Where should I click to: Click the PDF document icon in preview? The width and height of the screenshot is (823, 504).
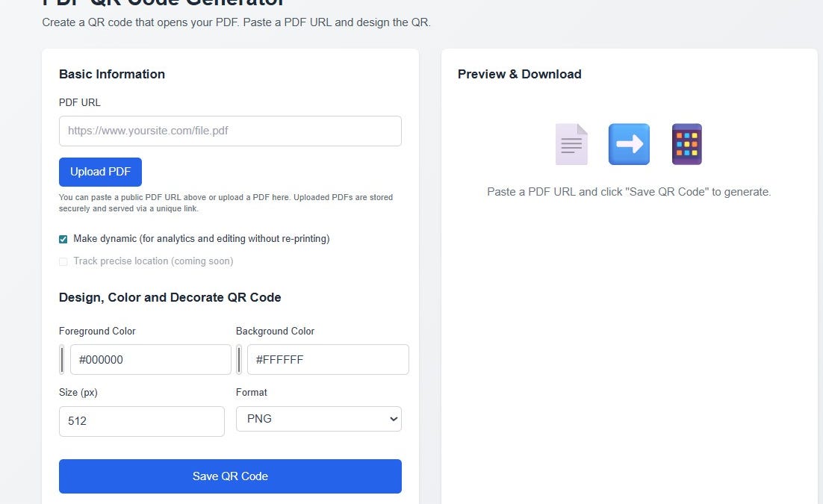(x=571, y=143)
